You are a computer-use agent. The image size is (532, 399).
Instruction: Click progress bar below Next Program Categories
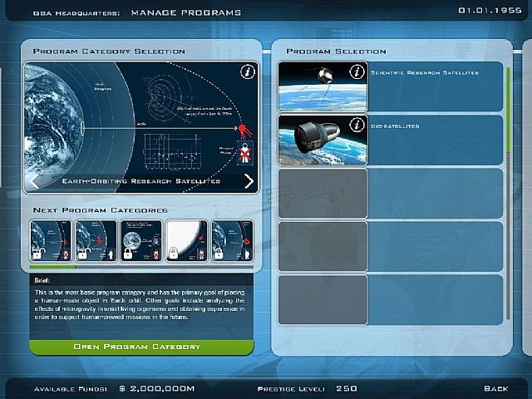[x=52, y=268]
